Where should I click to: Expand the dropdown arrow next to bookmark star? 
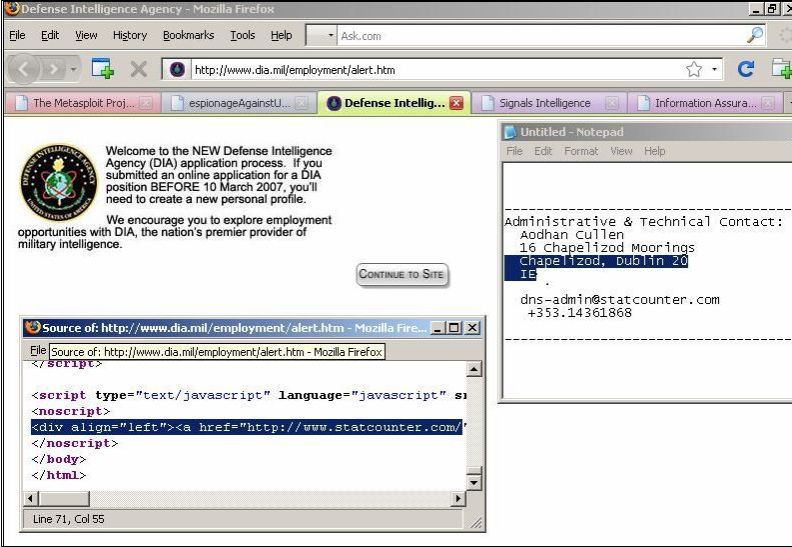click(714, 70)
